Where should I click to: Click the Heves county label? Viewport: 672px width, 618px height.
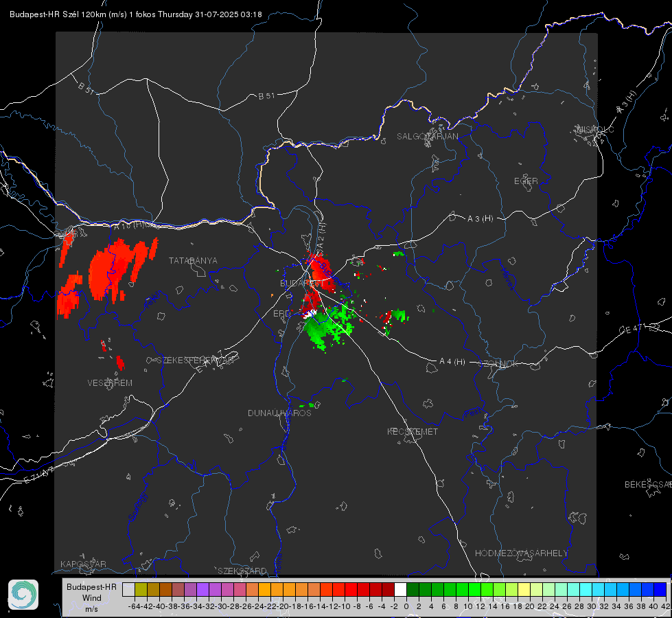coord(507,279)
